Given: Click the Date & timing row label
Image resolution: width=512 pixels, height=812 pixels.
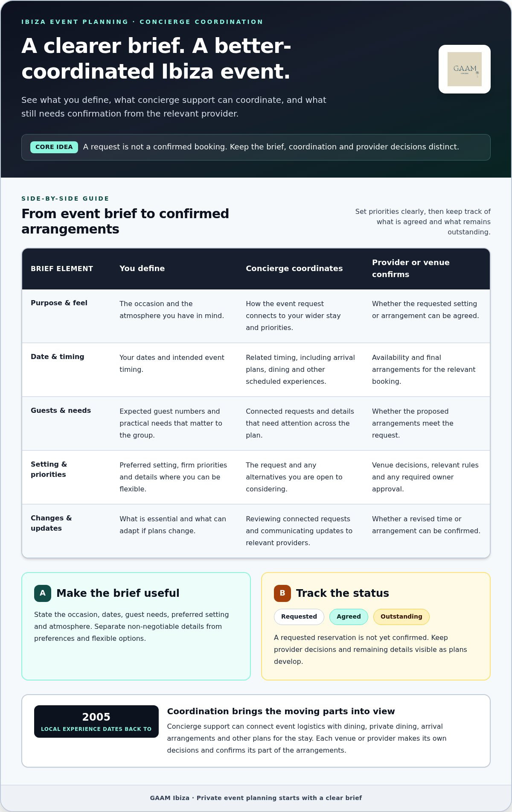Looking at the screenshot, I should tap(58, 357).
